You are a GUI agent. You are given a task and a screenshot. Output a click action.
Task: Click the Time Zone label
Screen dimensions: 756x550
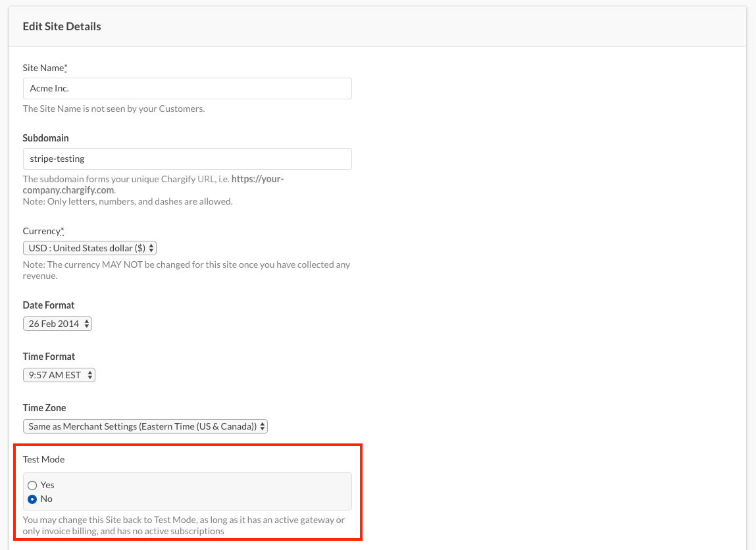click(44, 408)
